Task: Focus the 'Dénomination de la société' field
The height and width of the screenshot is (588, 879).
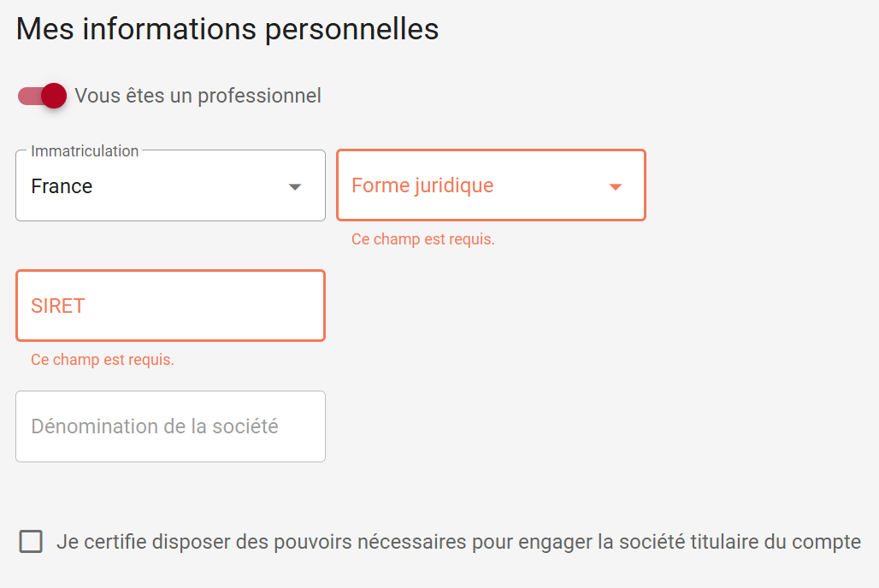Action: pyautogui.click(x=170, y=426)
